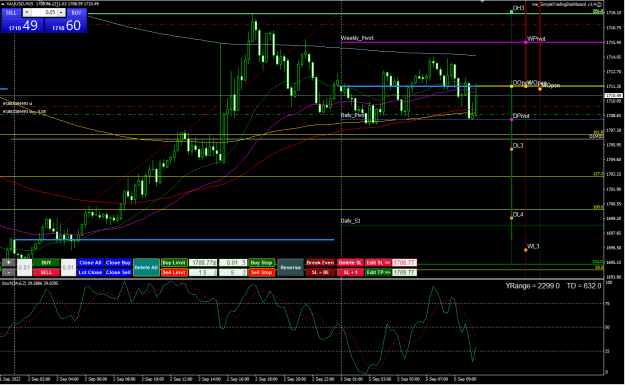The image size is (625, 385).
Task: Click the Close Buy button
Action: (x=118, y=263)
